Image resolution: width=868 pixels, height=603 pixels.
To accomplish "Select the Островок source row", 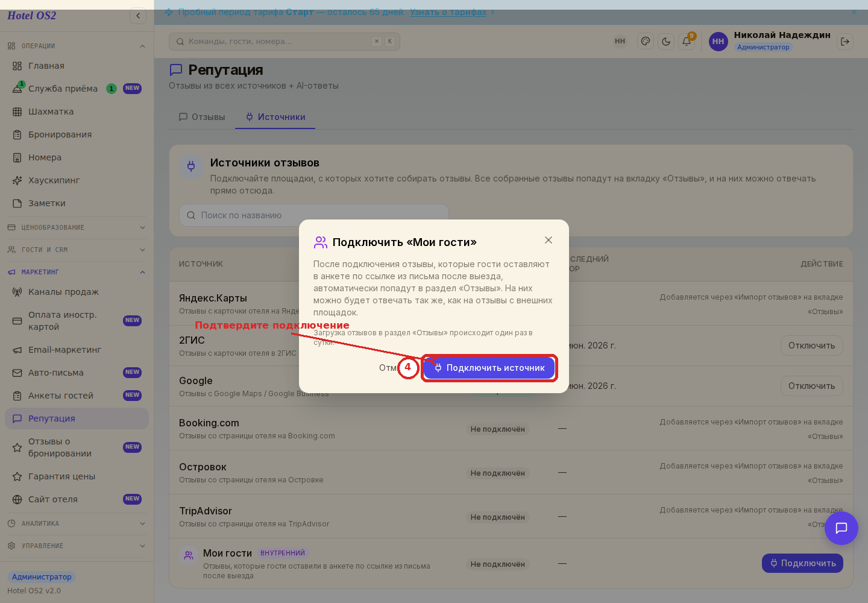I will tap(511, 473).
